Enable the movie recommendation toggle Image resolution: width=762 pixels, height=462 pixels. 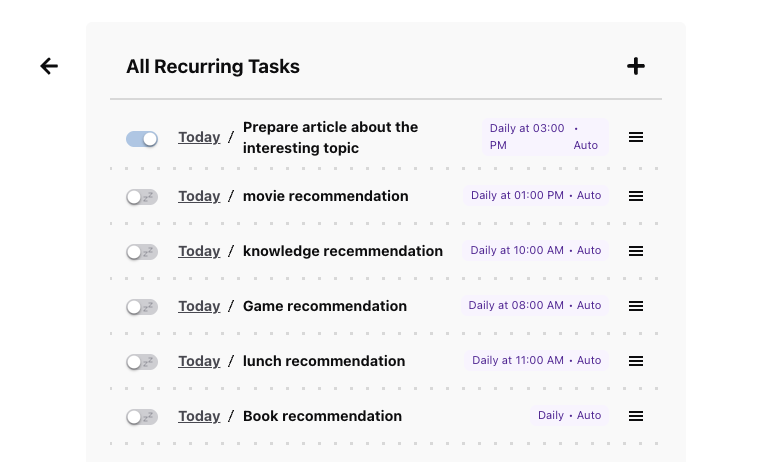click(142, 197)
